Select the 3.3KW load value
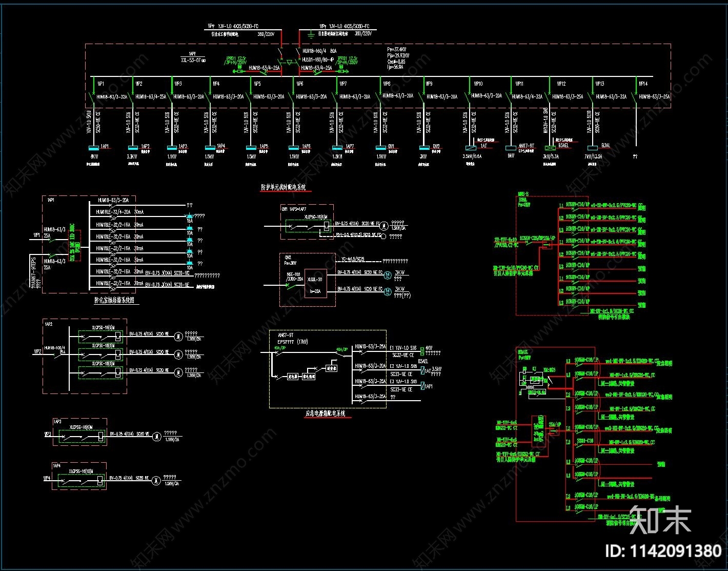This screenshot has width=728, height=571. (131, 156)
